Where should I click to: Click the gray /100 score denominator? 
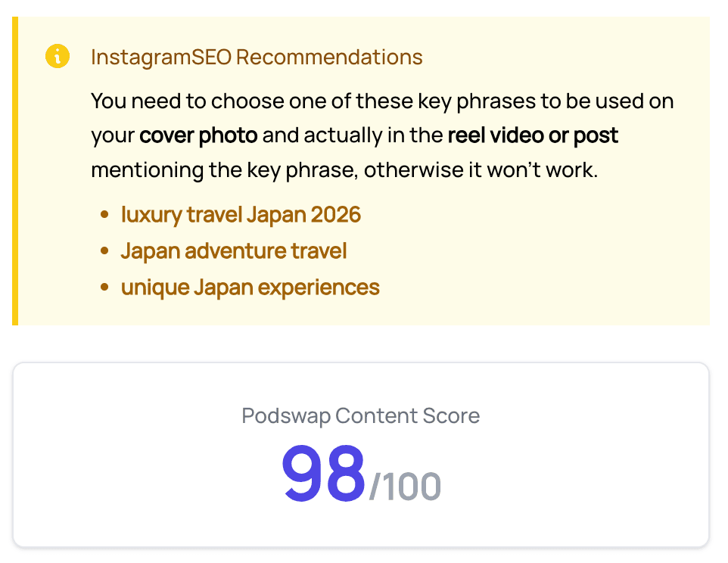405,487
